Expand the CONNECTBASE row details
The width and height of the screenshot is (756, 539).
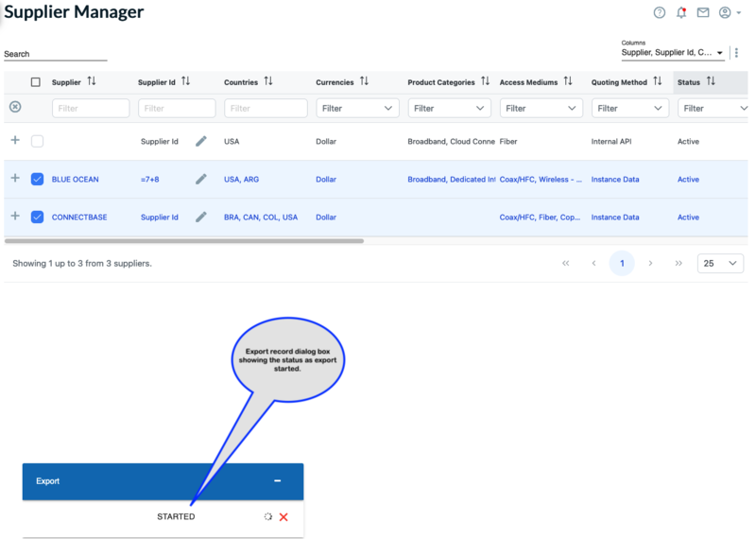pyautogui.click(x=15, y=217)
